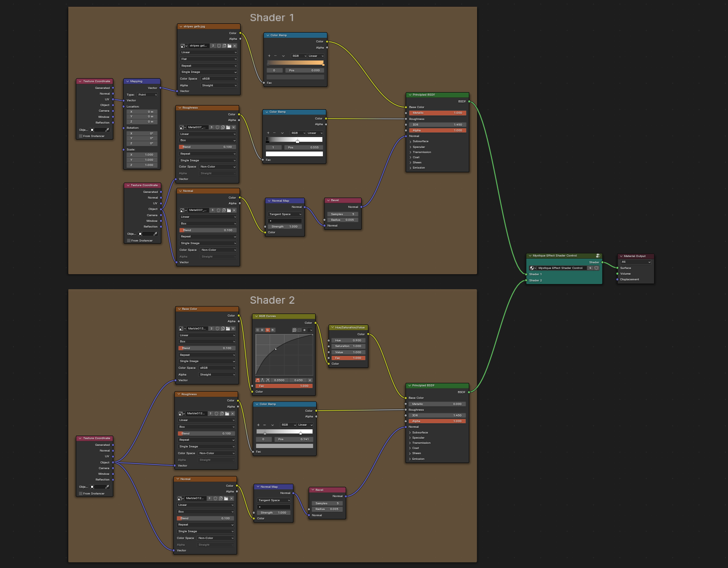Click the unlink X icon on stripes gelb.jpg node
Image resolution: width=728 pixels, height=568 pixels.
click(234, 46)
